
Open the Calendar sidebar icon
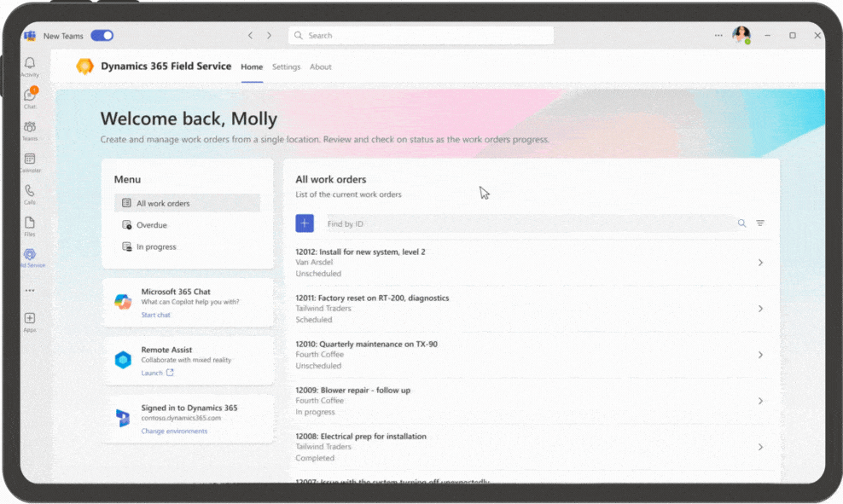coord(30,159)
